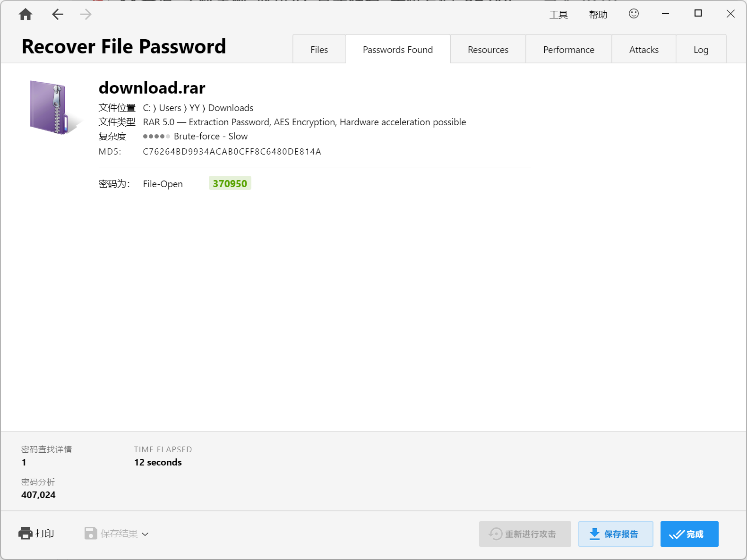Viewport: 747px width, 560px height.
Task: Open the 帮助 menu
Action: point(598,15)
